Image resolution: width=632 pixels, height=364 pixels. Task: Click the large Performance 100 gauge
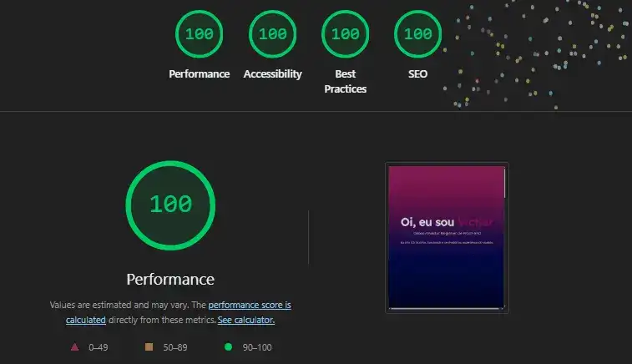[x=170, y=204]
